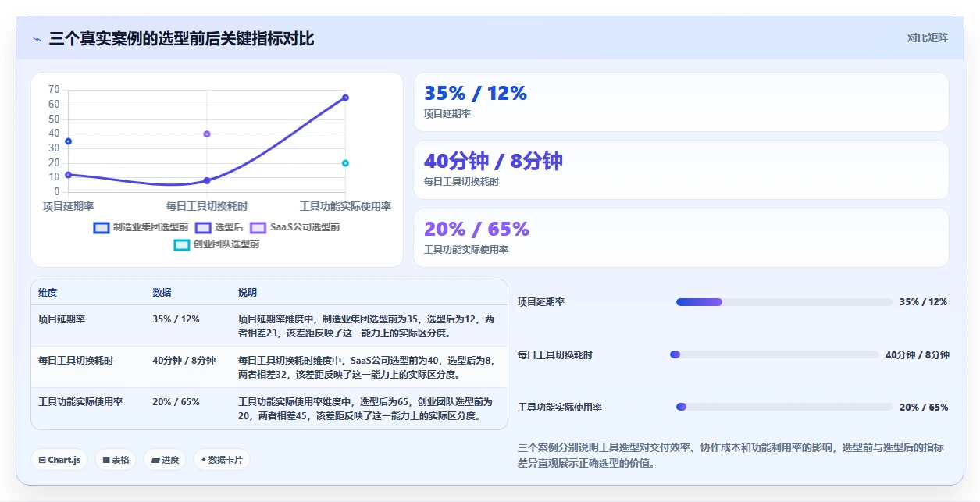
Task: Toggle the 创业团队选型前 legend swatch
Action: pos(181,244)
